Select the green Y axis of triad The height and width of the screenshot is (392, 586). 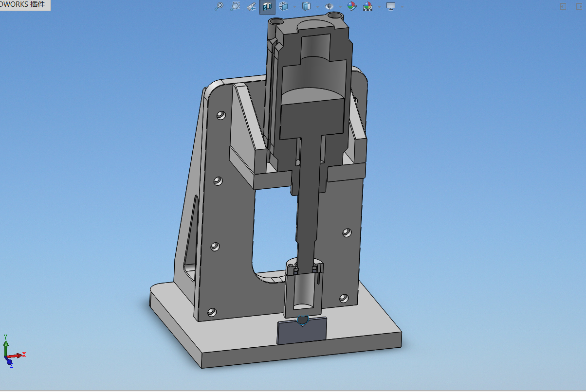tap(6, 349)
